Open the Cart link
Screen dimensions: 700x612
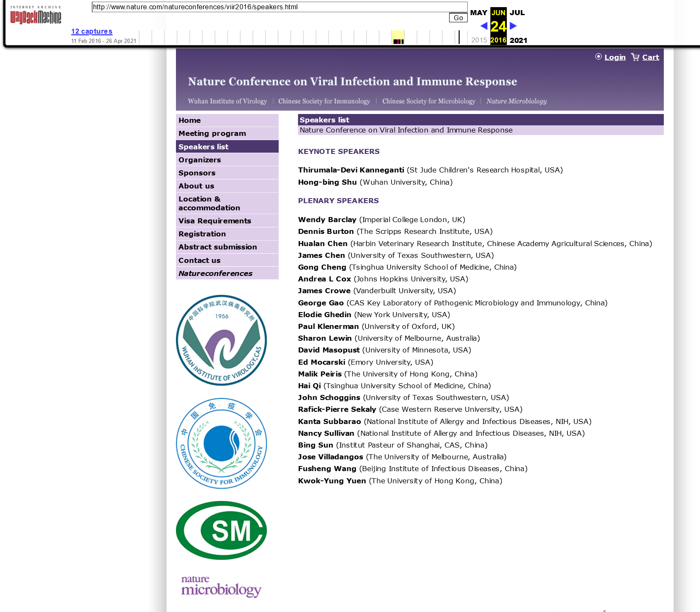pos(650,57)
